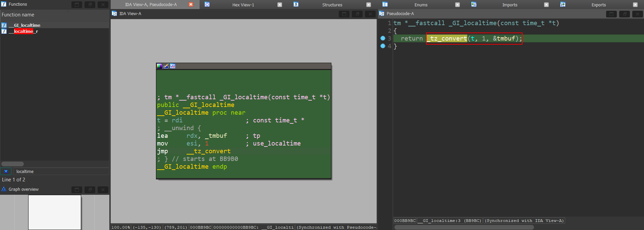644x230 pixels.
Task: Click the group nodes icon in node header
Action: (x=173, y=66)
